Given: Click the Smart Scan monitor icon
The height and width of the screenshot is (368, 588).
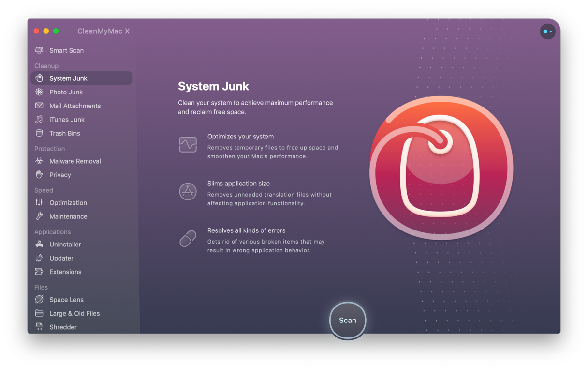Looking at the screenshot, I should click(x=39, y=50).
